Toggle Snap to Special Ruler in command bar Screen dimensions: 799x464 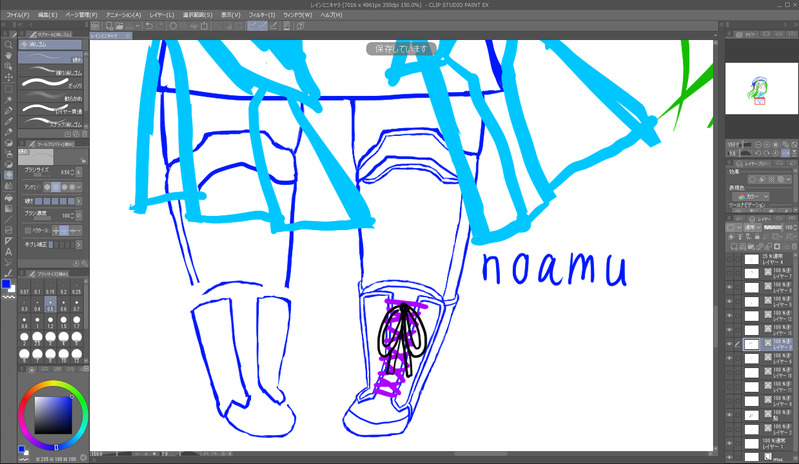[262, 25]
